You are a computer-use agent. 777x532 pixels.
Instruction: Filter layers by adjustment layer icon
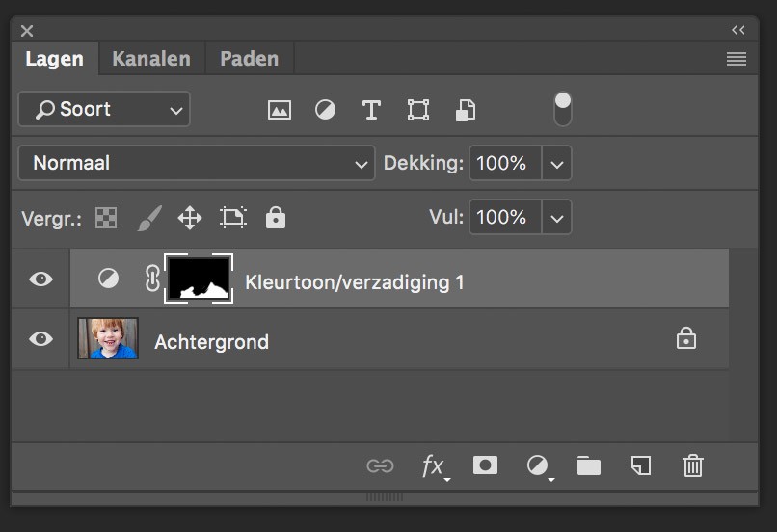coord(326,110)
